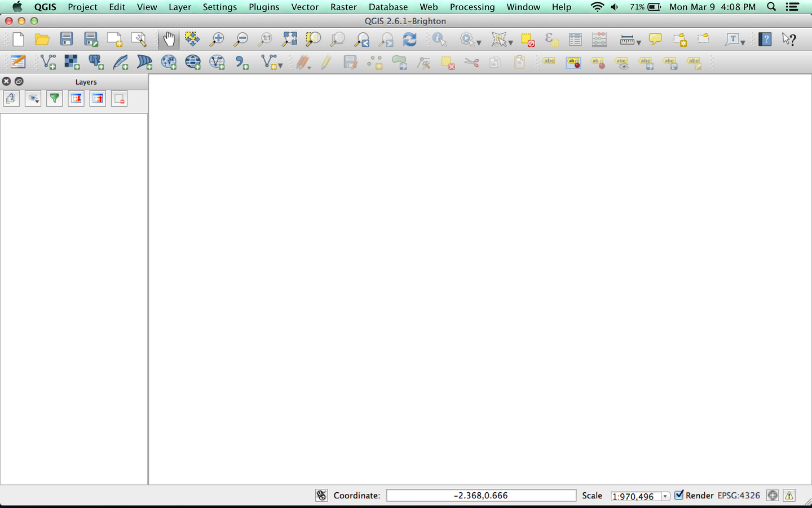
Task: Add a WMS/WMTS layer
Action: click(169, 62)
